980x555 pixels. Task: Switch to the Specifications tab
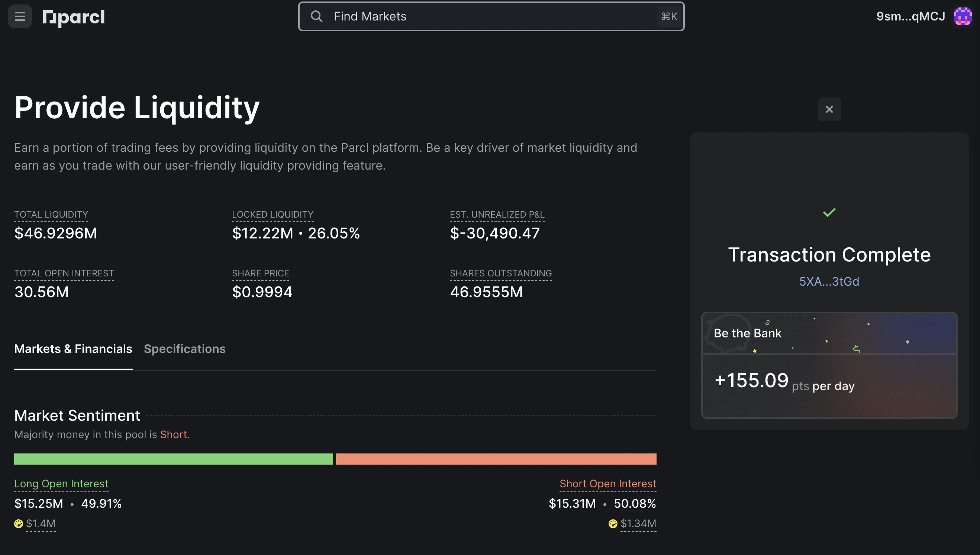pyautogui.click(x=184, y=349)
